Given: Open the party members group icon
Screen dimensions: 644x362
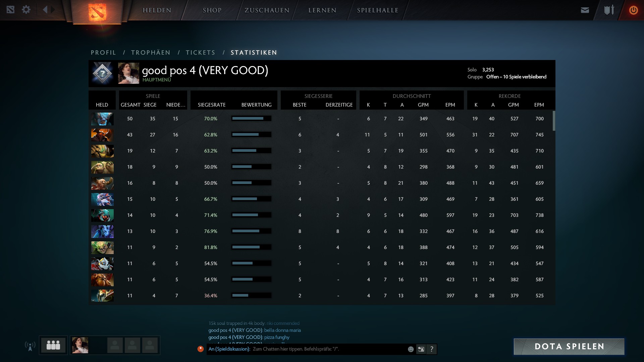Looking at the screenshot, I should 53,345.
